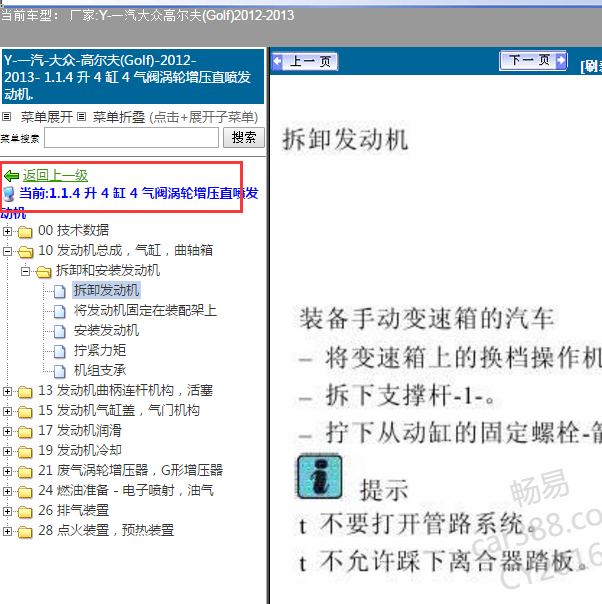Click document icon of 安装发动机
The width and height of the screenshot is (602, 604).
[x=59, y=331]
